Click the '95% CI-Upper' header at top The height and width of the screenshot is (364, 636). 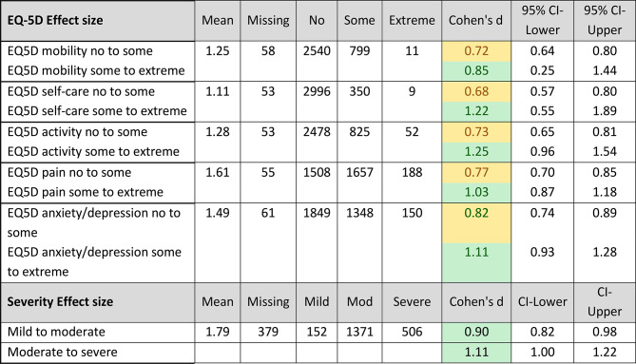coord(605,21)
